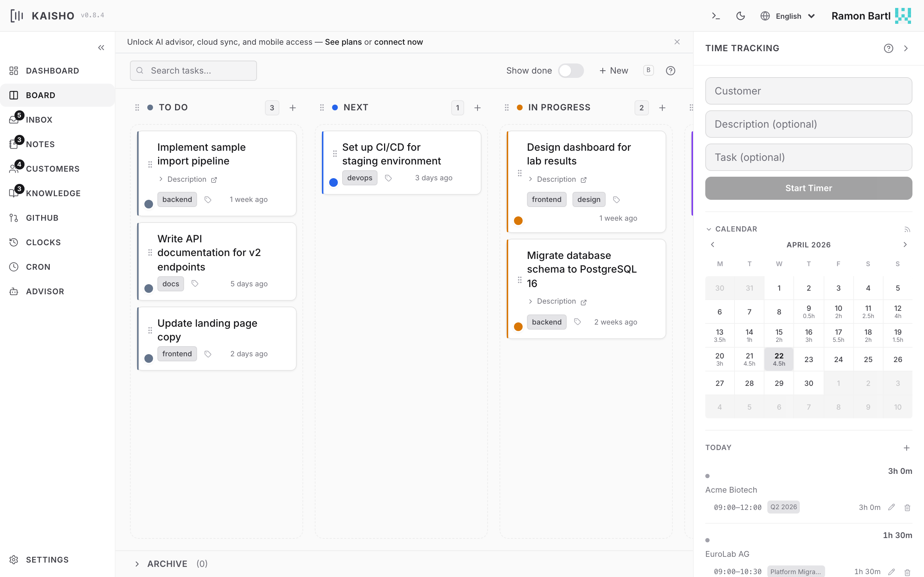Screen dimensions: 924x577
Task: Add tag to Update landing page card
Action: [x=208, y=354]
